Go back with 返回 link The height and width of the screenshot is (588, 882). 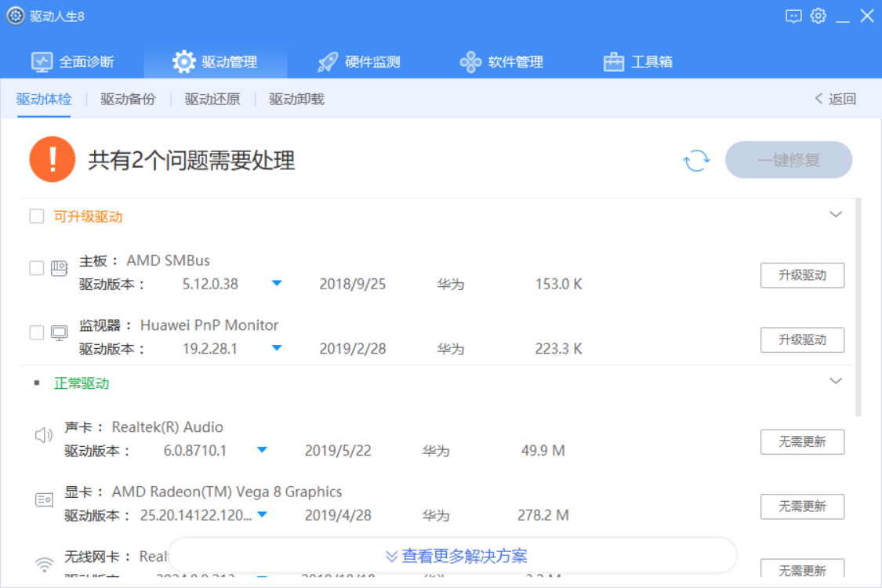836,99
